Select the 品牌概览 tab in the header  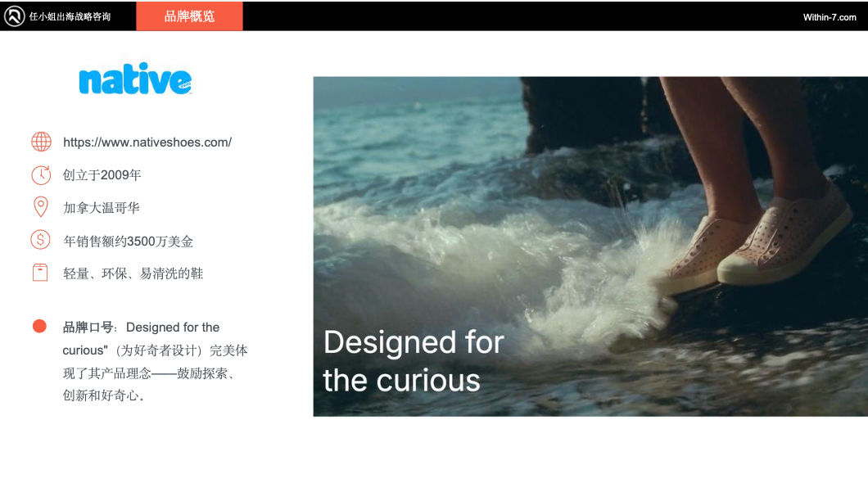[189, 16]
